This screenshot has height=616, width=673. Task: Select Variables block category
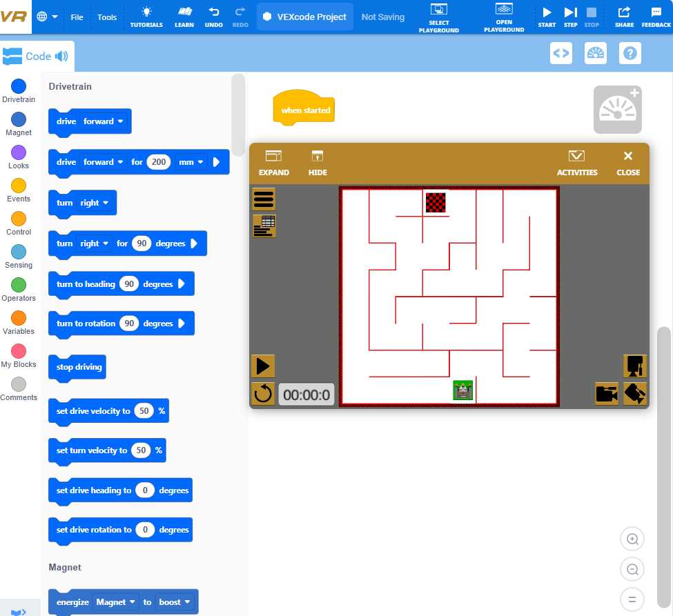(19, 322)
